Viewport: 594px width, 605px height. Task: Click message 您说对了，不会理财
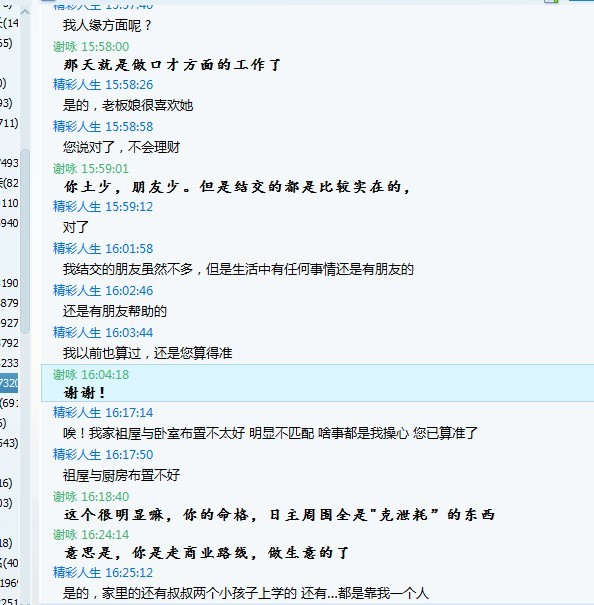(x=121, y=147)
